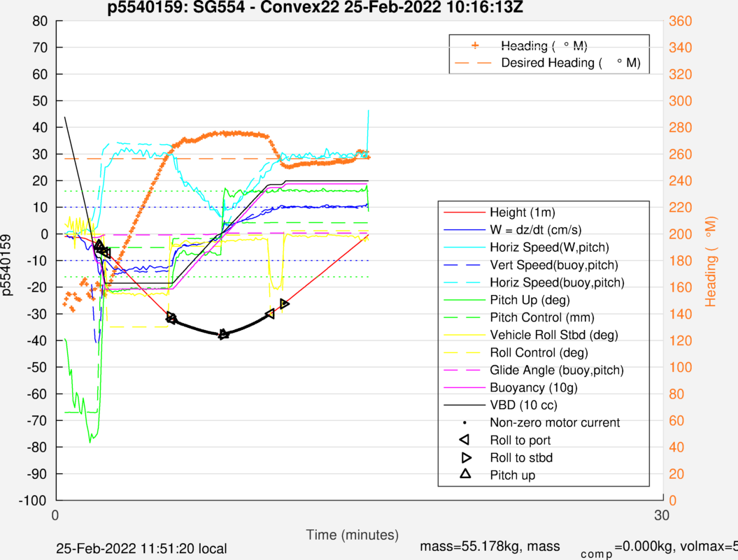Select the dashed orange Desired Heading line sample
The height and width of the screenshot is (560, 738).
pos(473,63)
